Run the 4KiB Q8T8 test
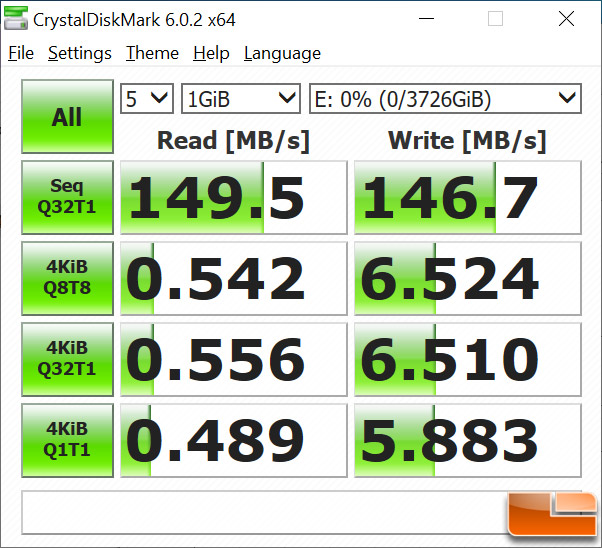602x548 pixels. click(x=67, y=278)
